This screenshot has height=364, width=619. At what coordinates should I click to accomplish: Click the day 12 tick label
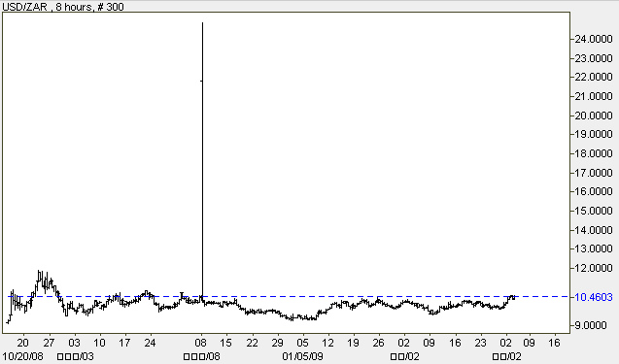[x=328, y=343]
